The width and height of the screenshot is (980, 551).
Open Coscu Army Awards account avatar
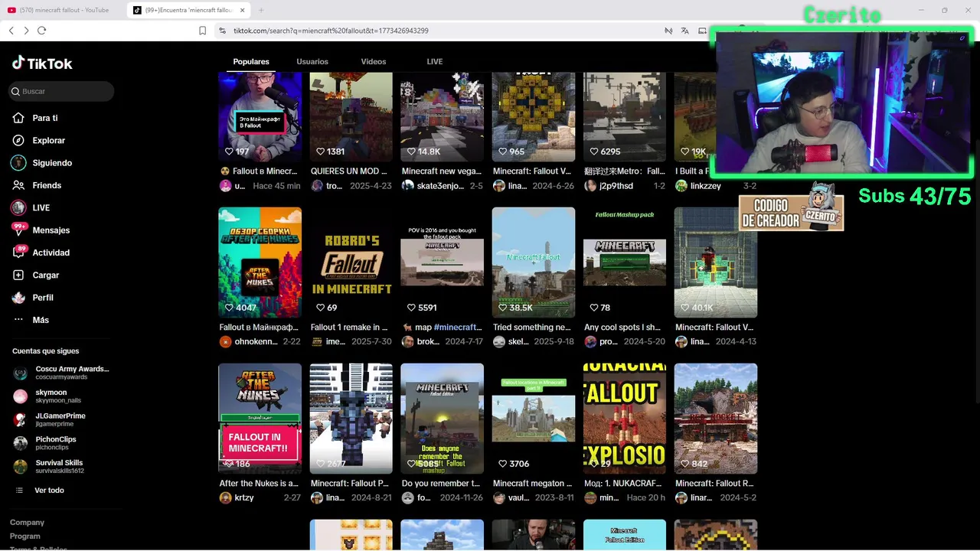pos(21,373)
